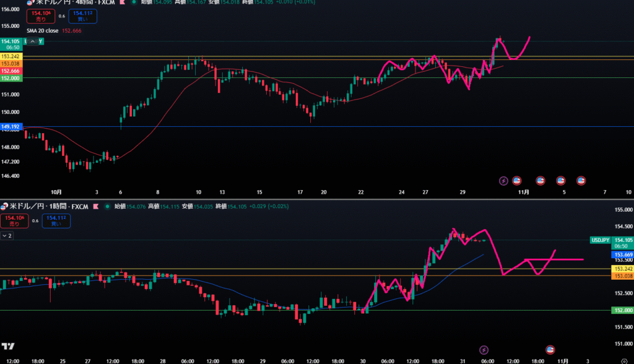Click the blue 149.192 price level label

point(12,126)
